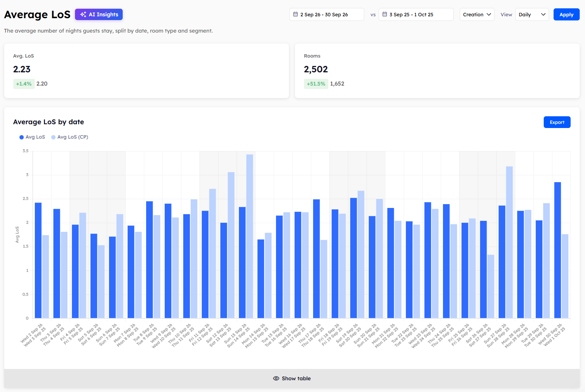The width and height of the screenshot is (585, 392).
Task: Click calendar icon for 2 Sep 26 range
Action: point(295,14)
